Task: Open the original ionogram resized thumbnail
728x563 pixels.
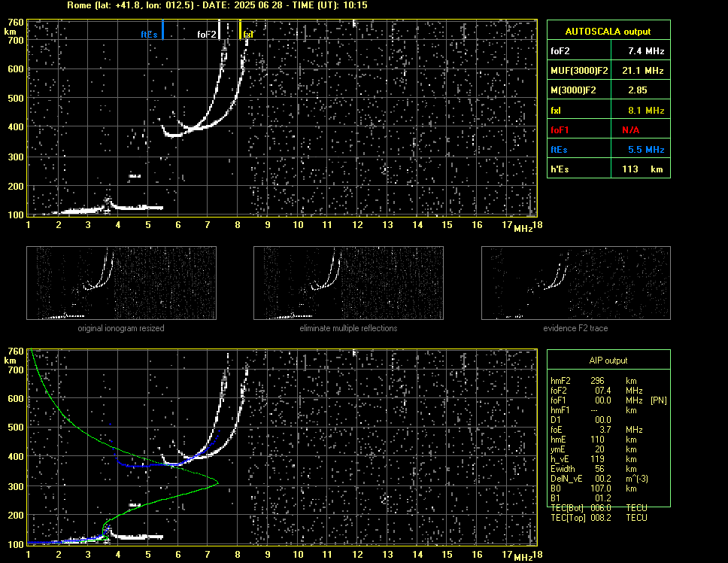Action: [121, 283]
